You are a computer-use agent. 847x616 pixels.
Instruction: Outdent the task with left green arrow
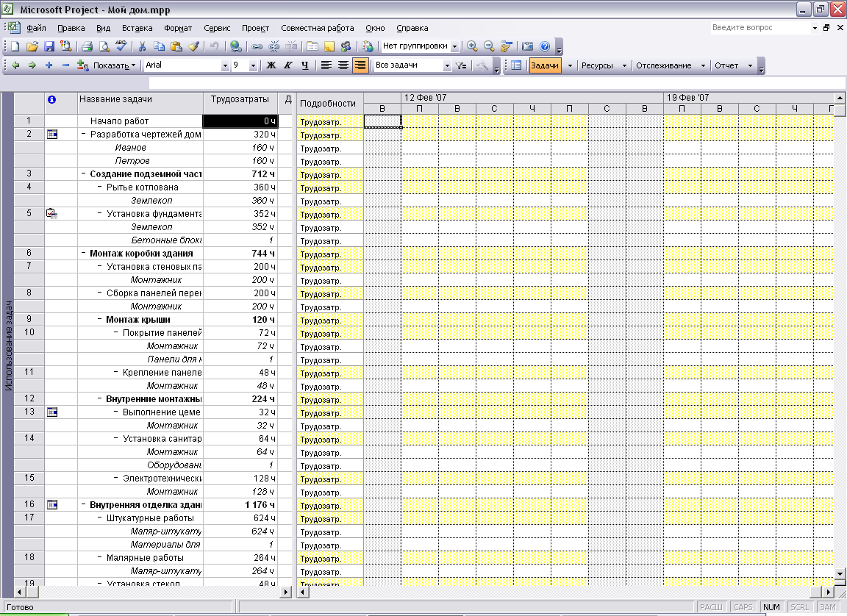tap(15, 65)
